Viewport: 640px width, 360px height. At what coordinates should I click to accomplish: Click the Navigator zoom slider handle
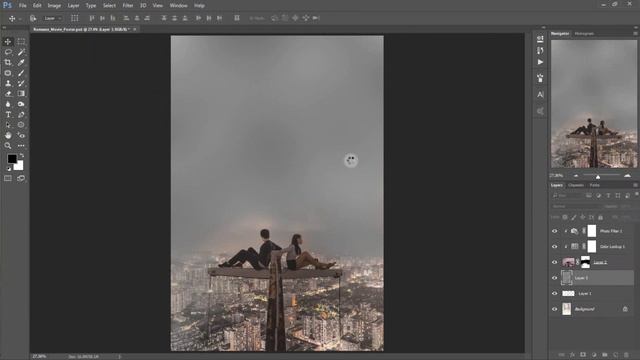[598, 176]
